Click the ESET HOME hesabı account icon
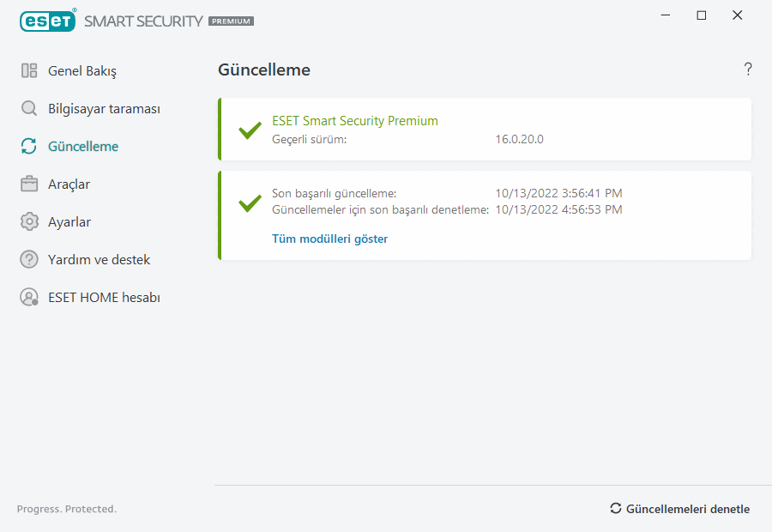Image resolution: width=772 pixels, height=532 pixels. 29,298
